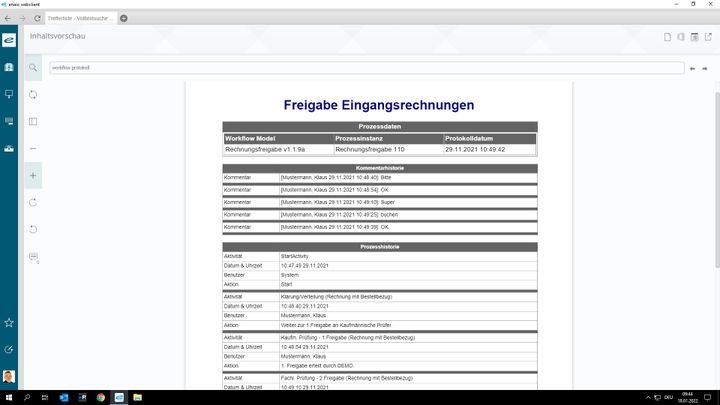
Task: Click the Fachl. Prüfung - 2.Freigabe activity
Action: tap(347, 378)
